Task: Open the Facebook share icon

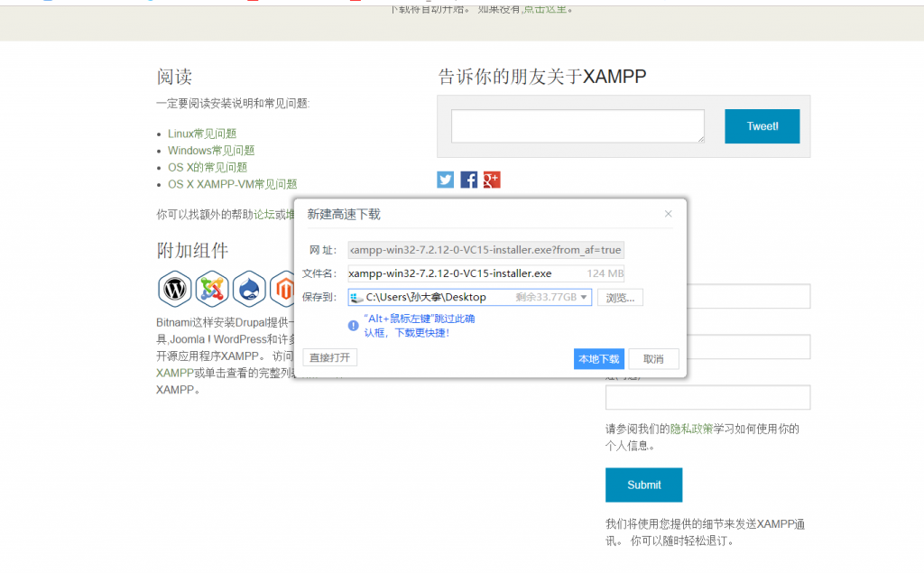Action: click(468, 180)
